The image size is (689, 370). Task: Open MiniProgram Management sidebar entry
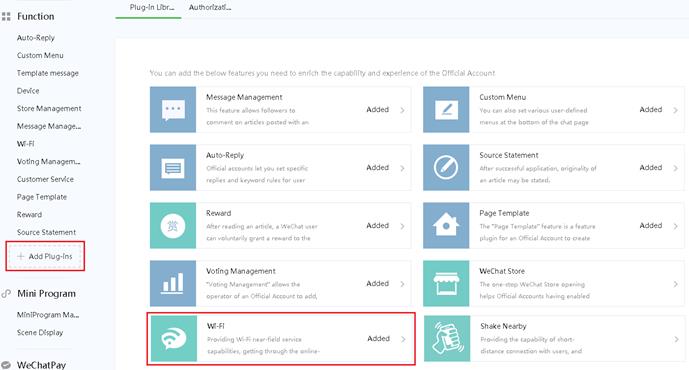click(48, 315)
